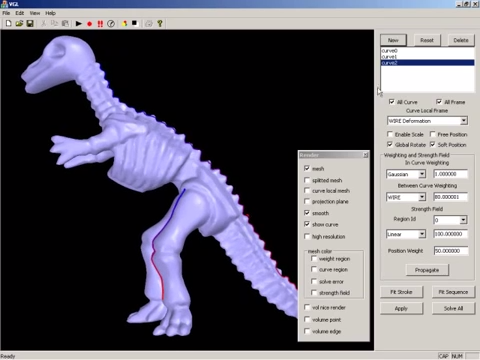Image resolution: width=480 pixels, height=360 pixels.
Task: Click the black square stop icon
Action: click(x=135, y=23)
